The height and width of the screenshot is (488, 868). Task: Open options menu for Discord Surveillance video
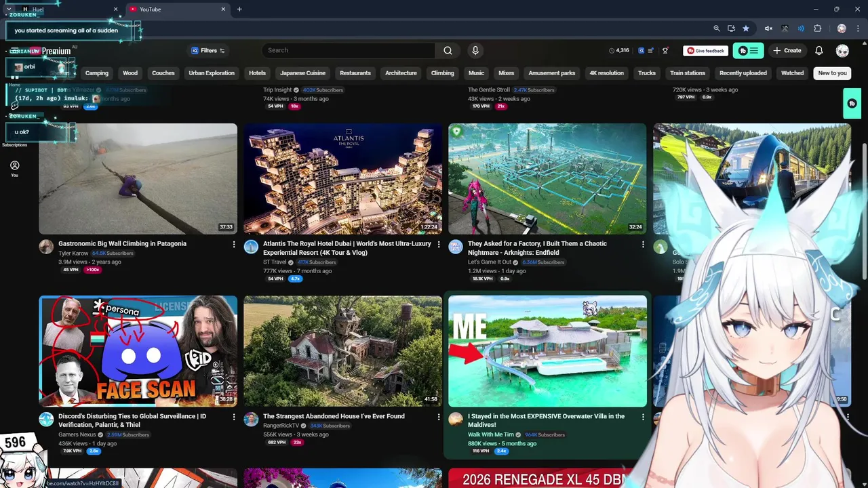[x=234, y=417]
